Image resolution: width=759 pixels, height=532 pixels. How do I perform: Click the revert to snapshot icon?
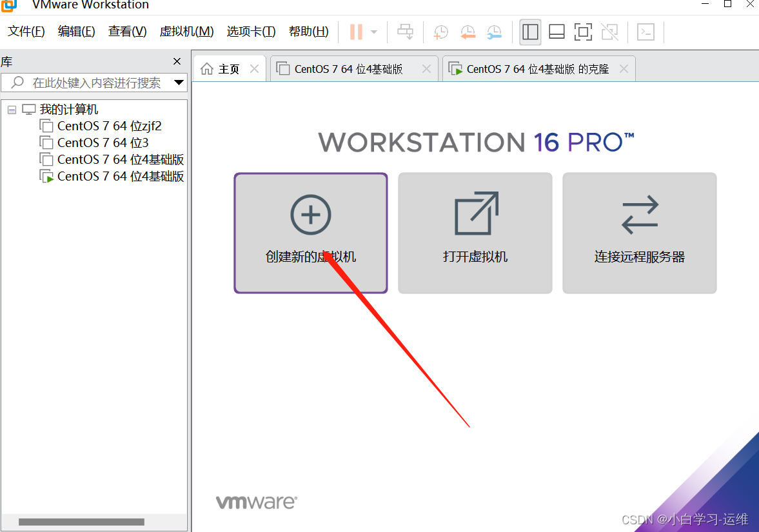coord(468,32)
